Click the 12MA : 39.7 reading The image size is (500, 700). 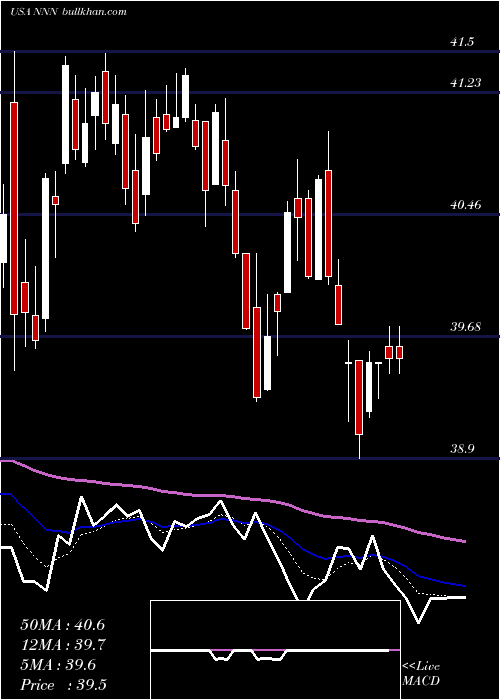pyautogui.click(x=62, y=645)
